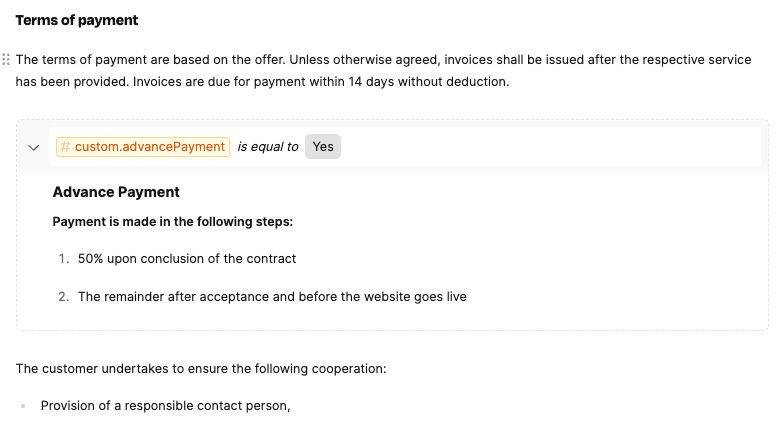The width and height of the screenshot is (782, 423).
Task: Click 'Provision of a responsible contact person' item
Action: [x=166, y=406]
